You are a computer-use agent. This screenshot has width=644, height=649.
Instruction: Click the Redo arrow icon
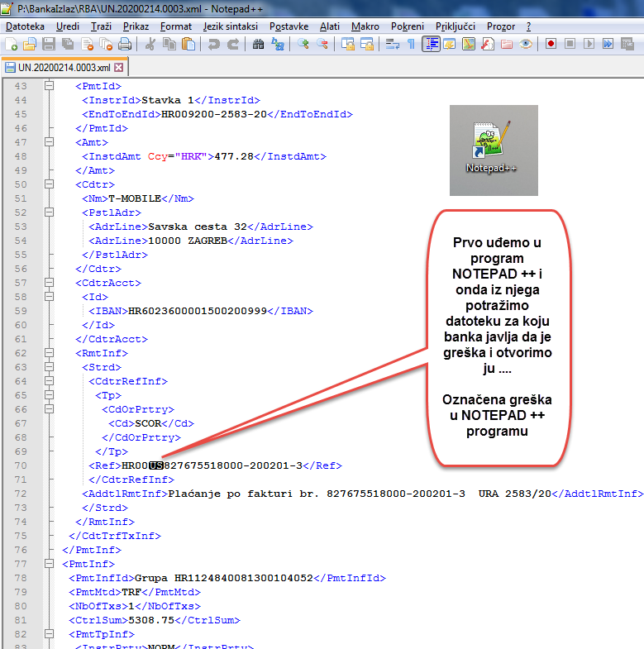pos(233,44)
